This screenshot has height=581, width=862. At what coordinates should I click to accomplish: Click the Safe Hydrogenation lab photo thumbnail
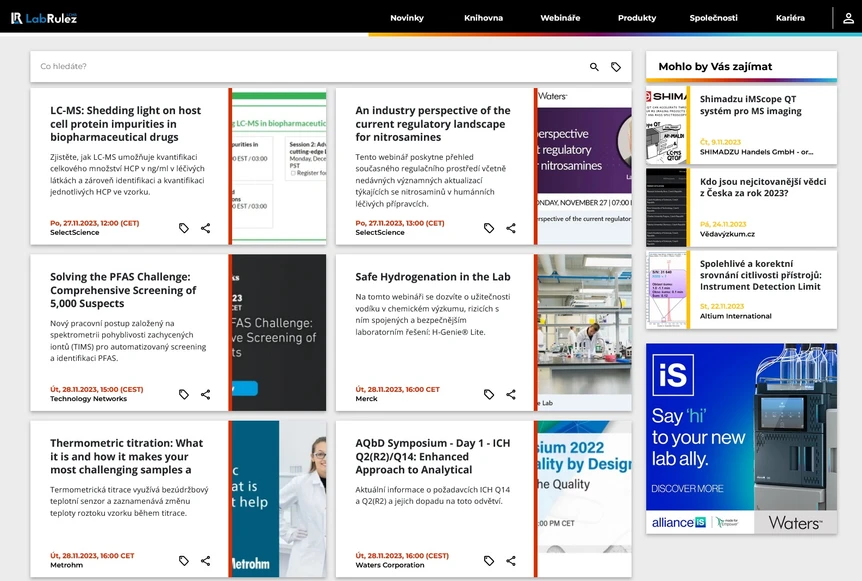584,332
